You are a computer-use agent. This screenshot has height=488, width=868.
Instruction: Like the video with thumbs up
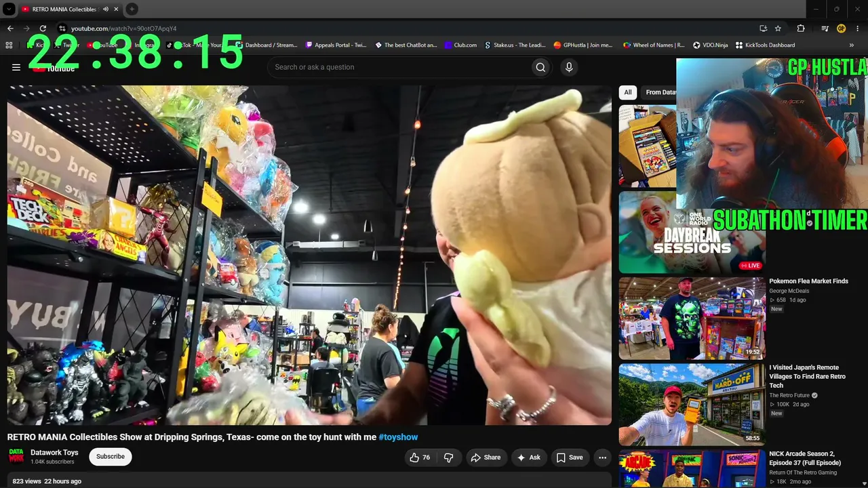420,457
